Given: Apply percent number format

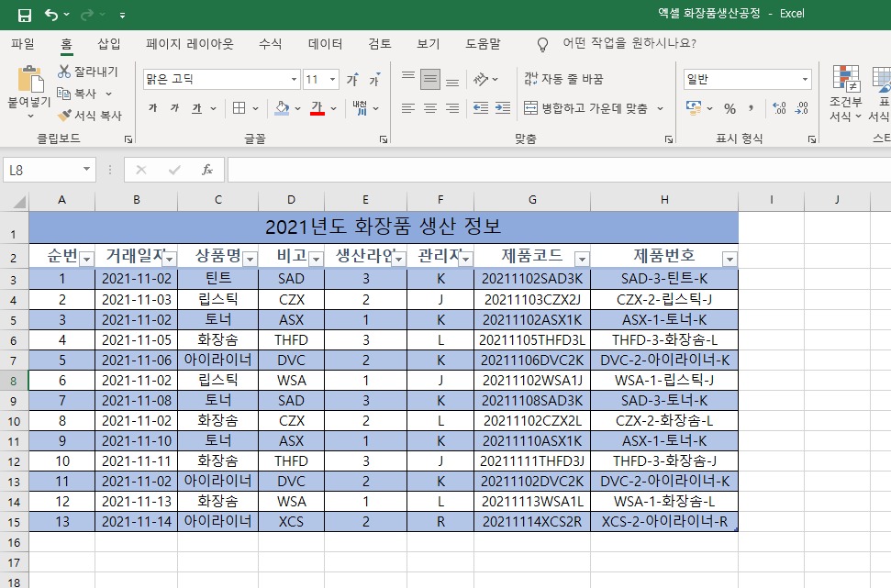Looking at the screenshot, I should (729, 107).
